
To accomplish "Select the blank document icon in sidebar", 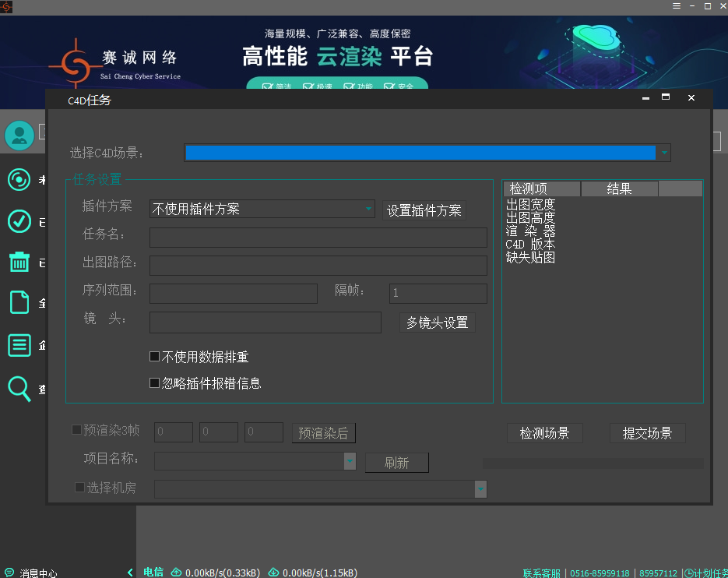I will point(19,302).
